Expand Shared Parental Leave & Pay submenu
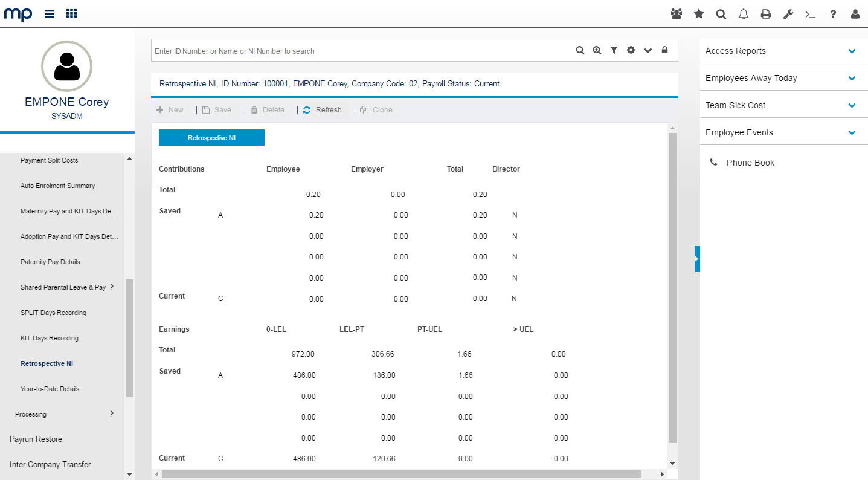 (112, 287)
